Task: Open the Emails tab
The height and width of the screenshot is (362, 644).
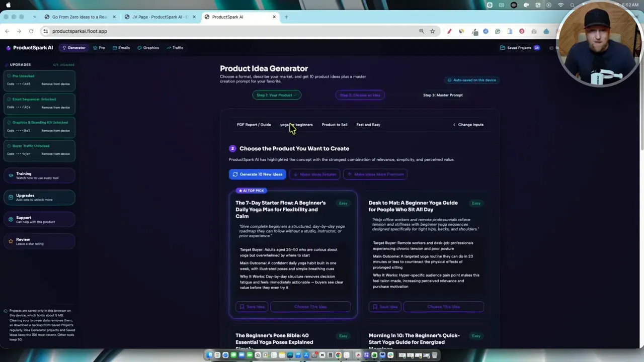Action: click(121, 48)
